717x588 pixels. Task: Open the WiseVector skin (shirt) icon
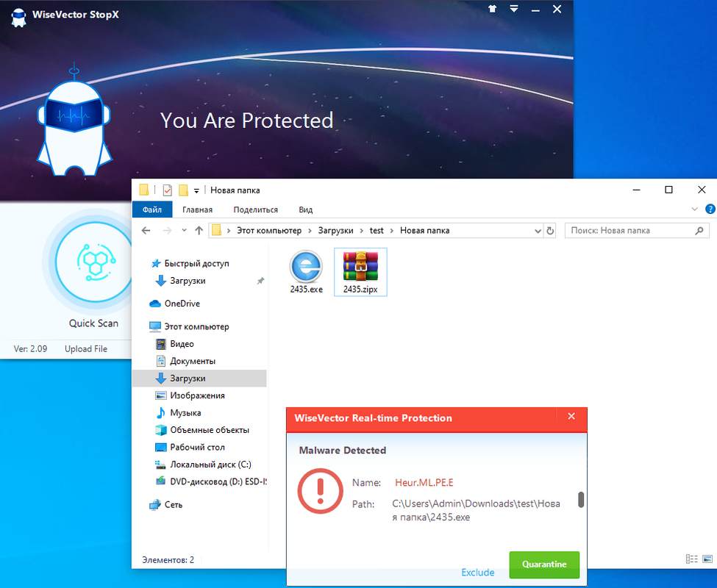coord(492,9)
